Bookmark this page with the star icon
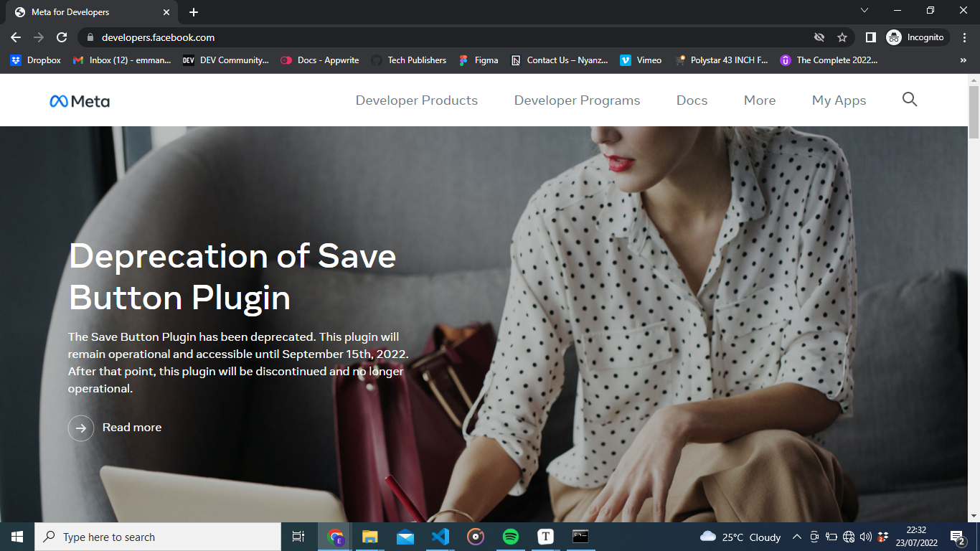 point(842,37)
